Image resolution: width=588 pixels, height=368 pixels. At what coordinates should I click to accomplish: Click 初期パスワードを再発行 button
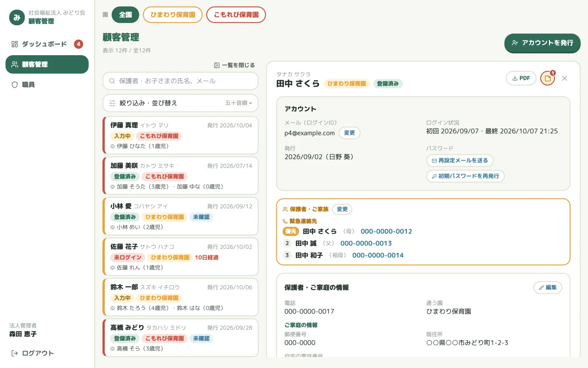tap(465, 176)
